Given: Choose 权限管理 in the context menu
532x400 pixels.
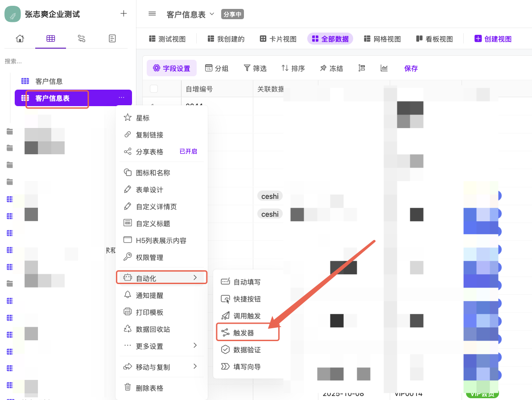Looking at the screenshot, I should tap(149, 257).
